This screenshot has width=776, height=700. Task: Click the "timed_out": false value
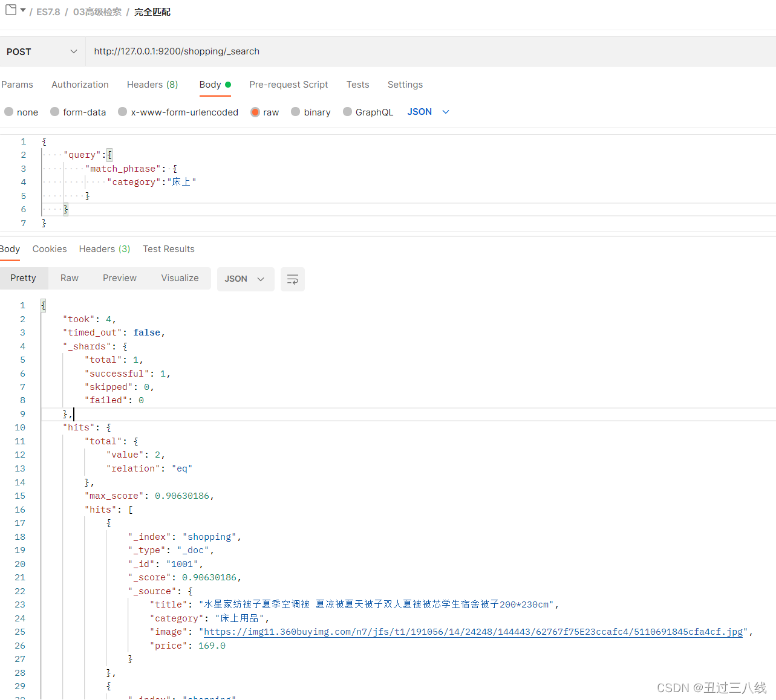[147, 332]
